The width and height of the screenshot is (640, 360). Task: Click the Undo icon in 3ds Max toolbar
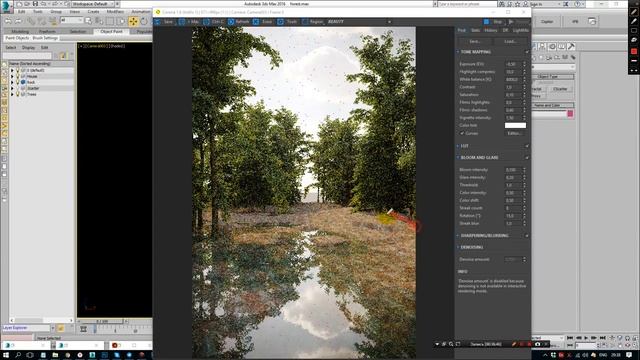7,21
